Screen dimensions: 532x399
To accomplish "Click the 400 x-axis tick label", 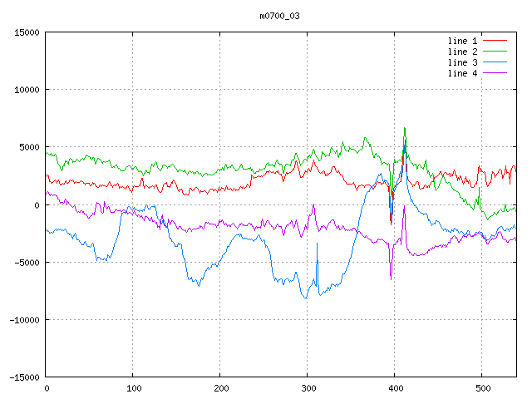I will pyautogui.click(x=394, y=388).
